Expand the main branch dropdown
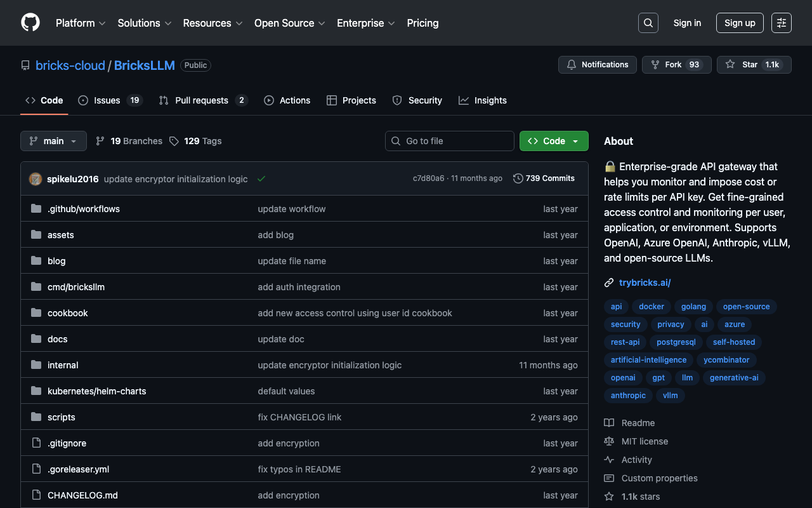 [53, 141]
